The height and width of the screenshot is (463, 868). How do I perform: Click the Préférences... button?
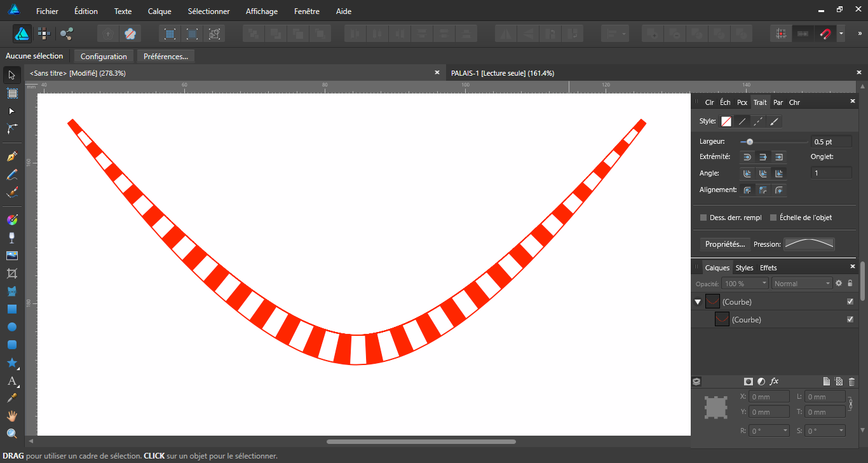pyautogui.click(x=166, y=56)
